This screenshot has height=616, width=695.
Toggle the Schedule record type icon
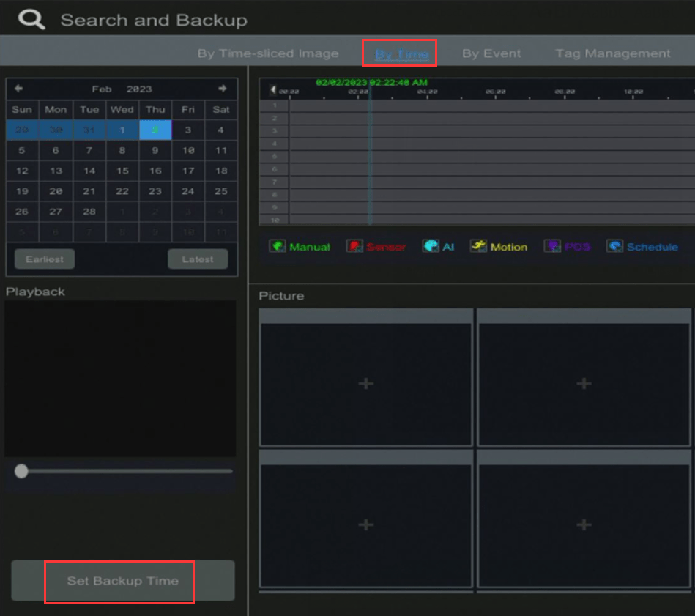coord(614,246)
